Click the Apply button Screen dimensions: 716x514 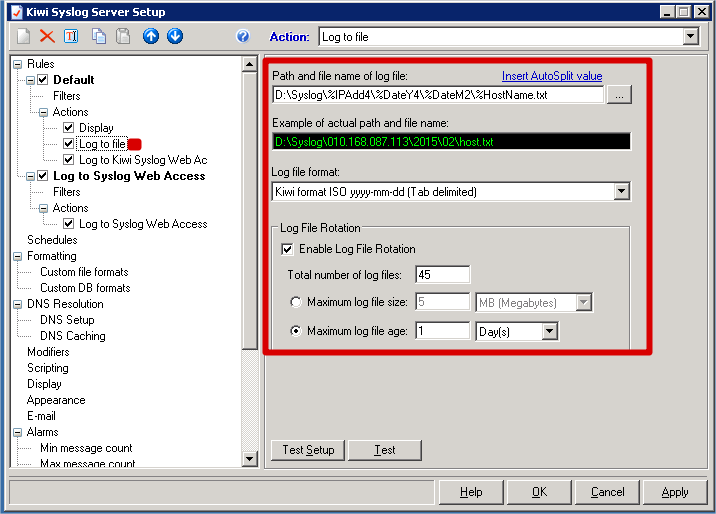675,492
